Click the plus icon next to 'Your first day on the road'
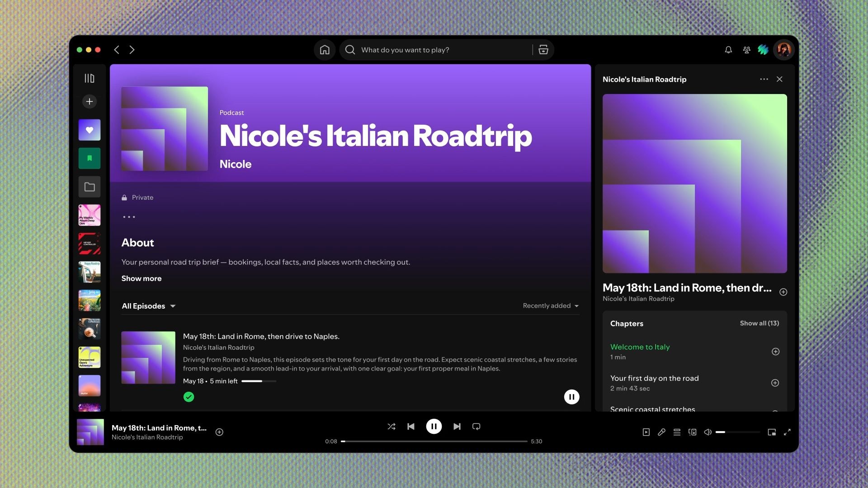868x488 pixels. [x=775, y=383]
